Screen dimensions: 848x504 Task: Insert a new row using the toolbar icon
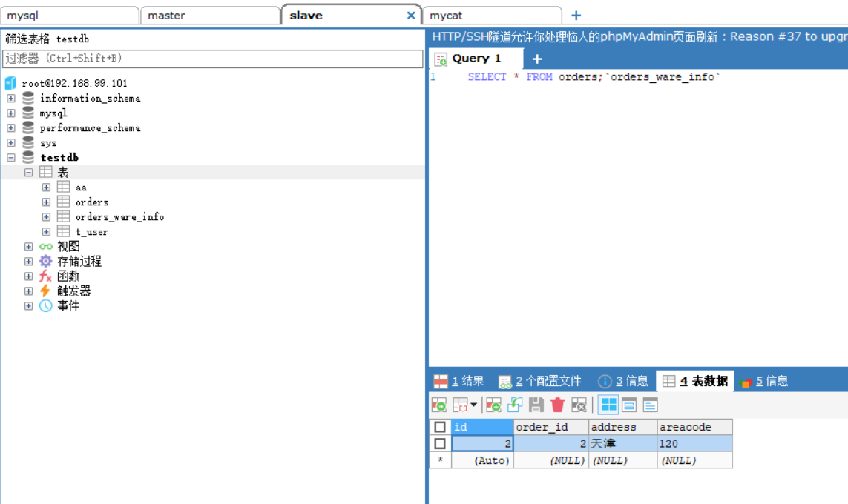click(x=493, y=405)
